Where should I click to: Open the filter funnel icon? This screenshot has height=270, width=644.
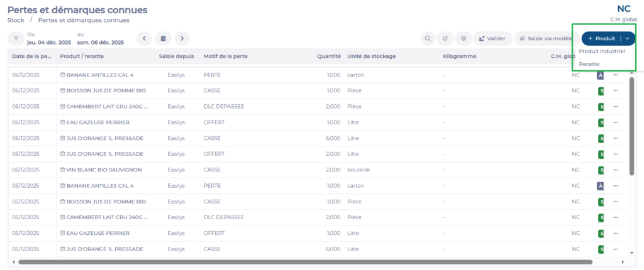(x=16, y=38)
